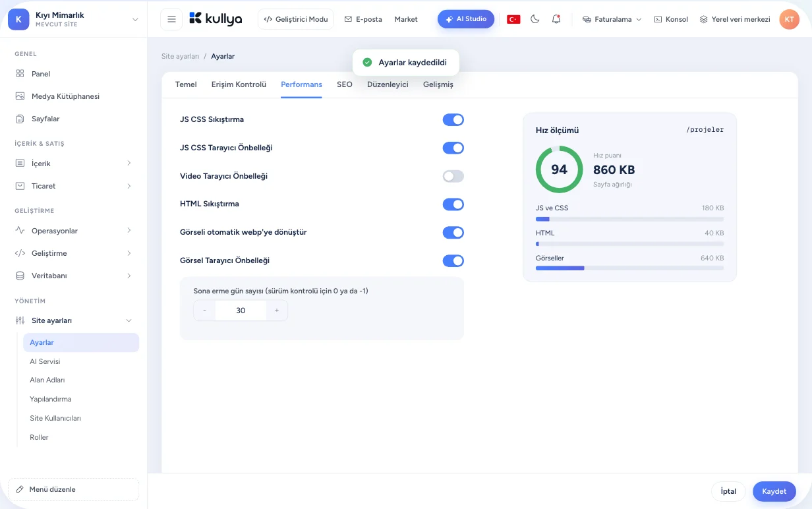Collapse the Site ayarları menu

click(74, 320)
